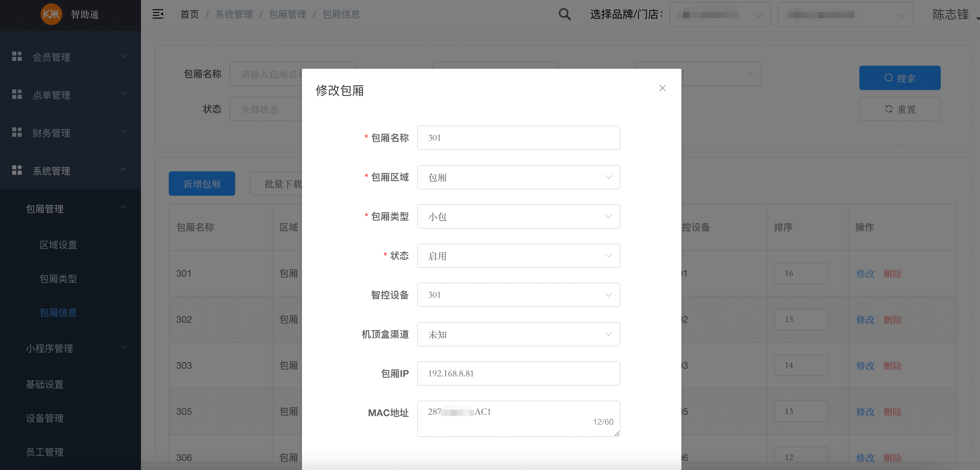Select the 会员管理 grid icon
The height and width of the screenshot is (470, 980).
tap(17, 56)
